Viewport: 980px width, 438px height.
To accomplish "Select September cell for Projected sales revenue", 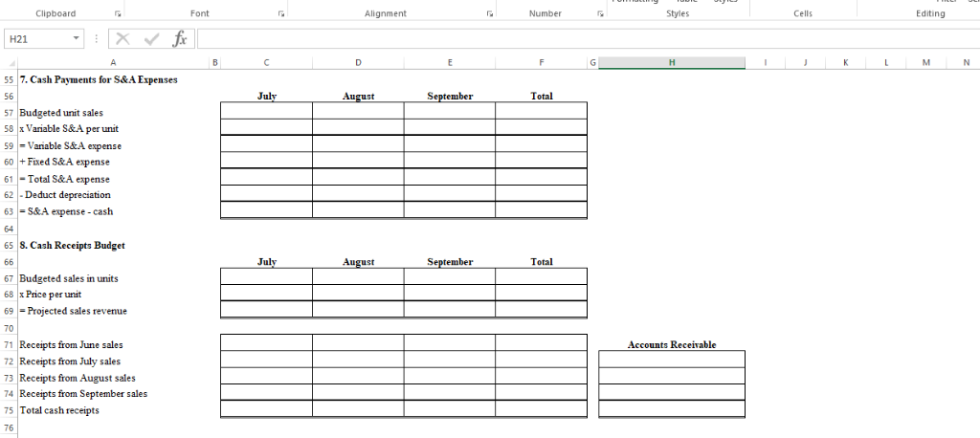I will point(450,309).
